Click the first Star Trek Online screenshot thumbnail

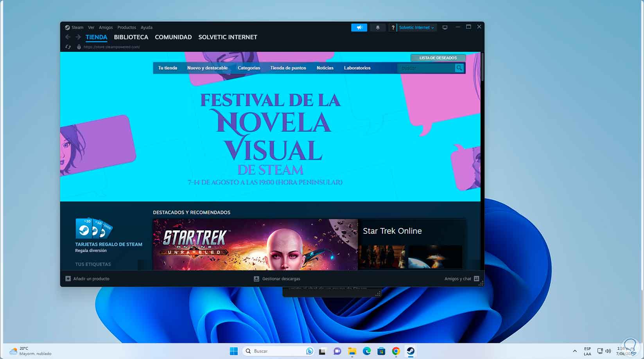point(382,257)
